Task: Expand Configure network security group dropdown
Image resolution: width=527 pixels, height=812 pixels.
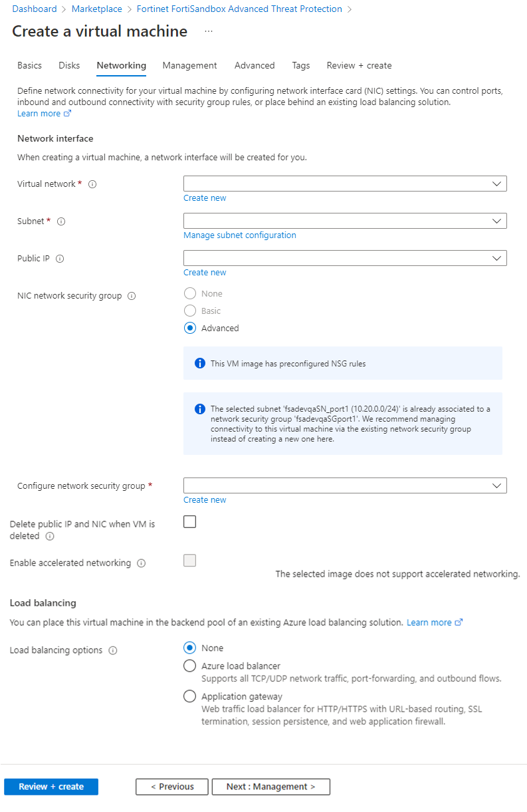Action: (345, 485)
